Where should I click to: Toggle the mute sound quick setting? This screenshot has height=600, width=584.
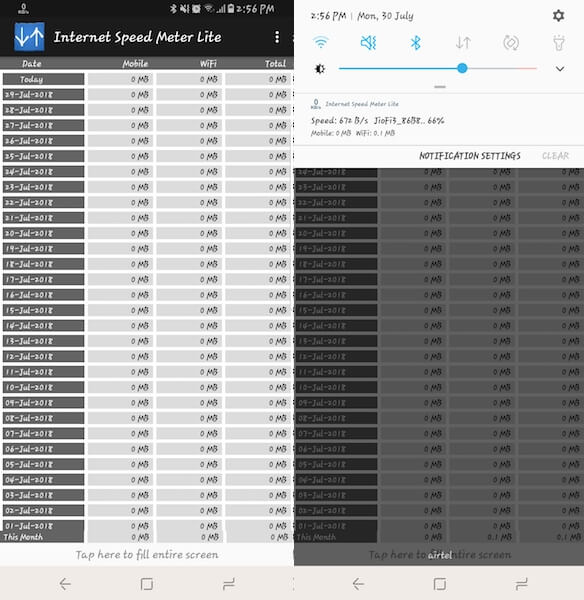368,42
